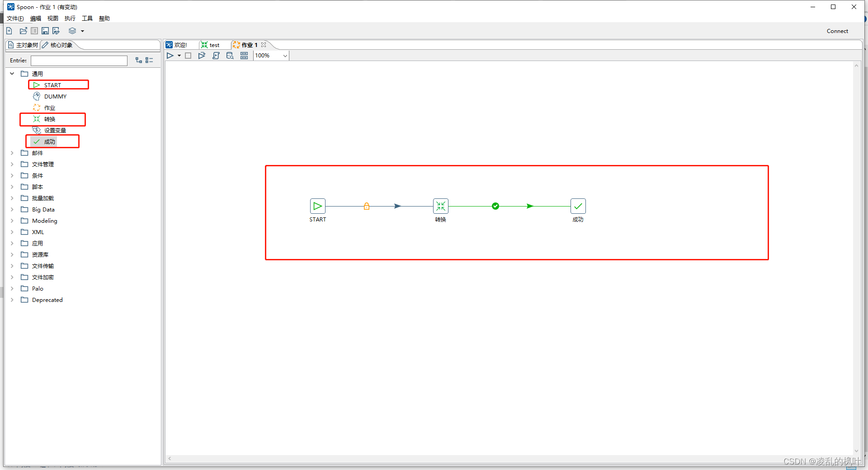The width and height of the screenshot is (868, 470).
Task: Select the DUMMY entry in tree
Action: [55, 96]
